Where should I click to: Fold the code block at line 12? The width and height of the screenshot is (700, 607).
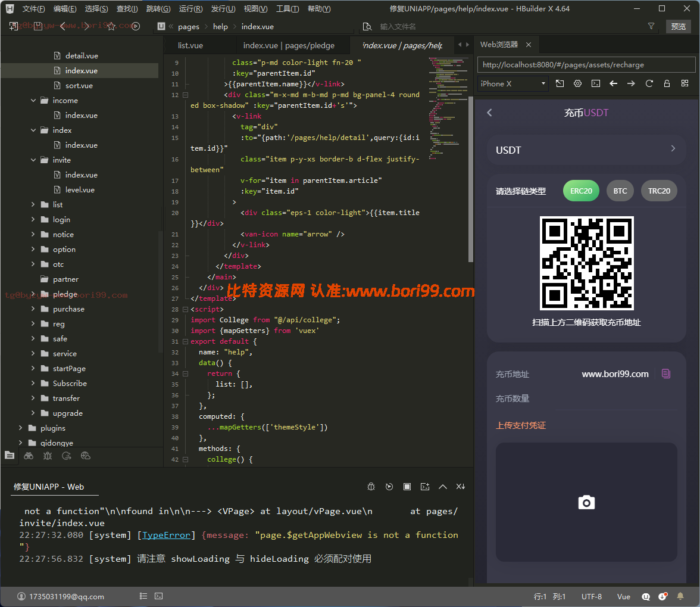pyautogui.click(x=185, y=95)
